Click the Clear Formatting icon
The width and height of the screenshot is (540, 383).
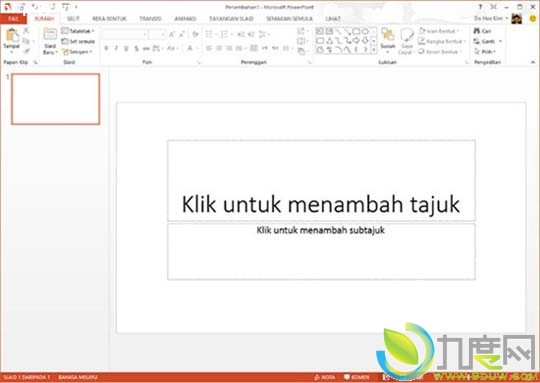pos(195,34)
